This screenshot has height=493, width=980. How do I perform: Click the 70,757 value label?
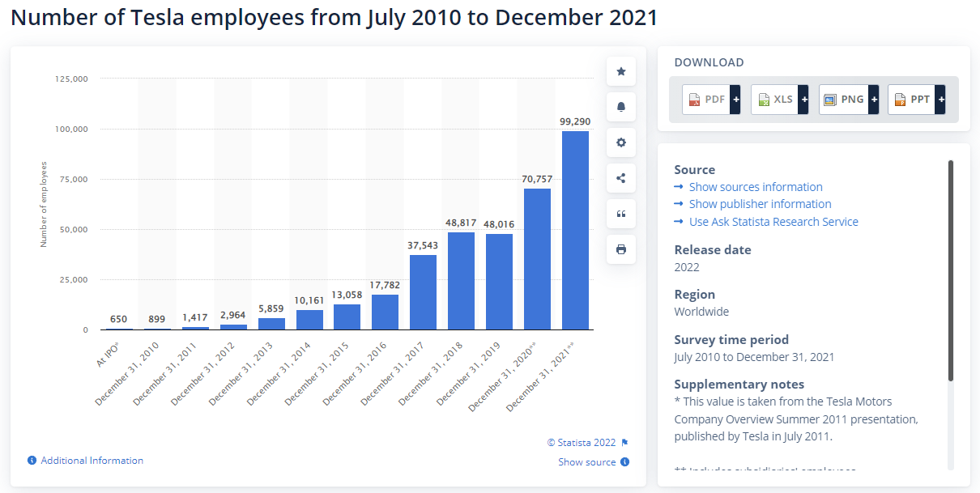point(537,179)
